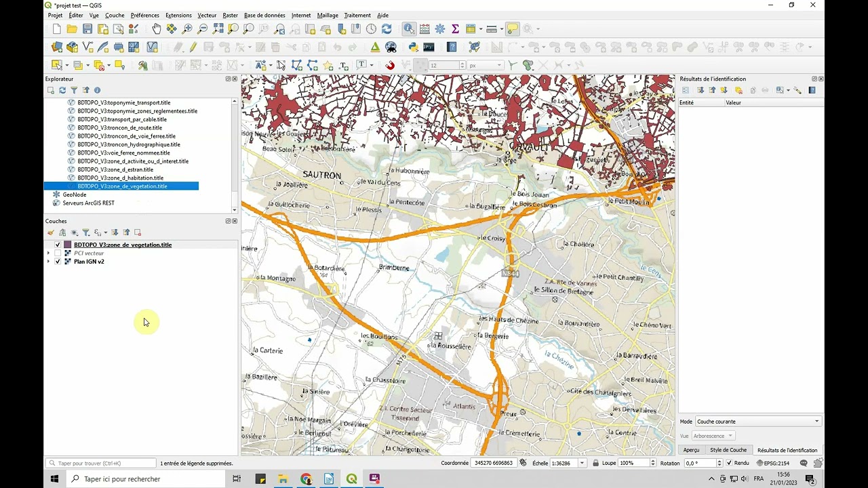Toggle the Map Tips speech bubble icon

[x=512, y=29]
